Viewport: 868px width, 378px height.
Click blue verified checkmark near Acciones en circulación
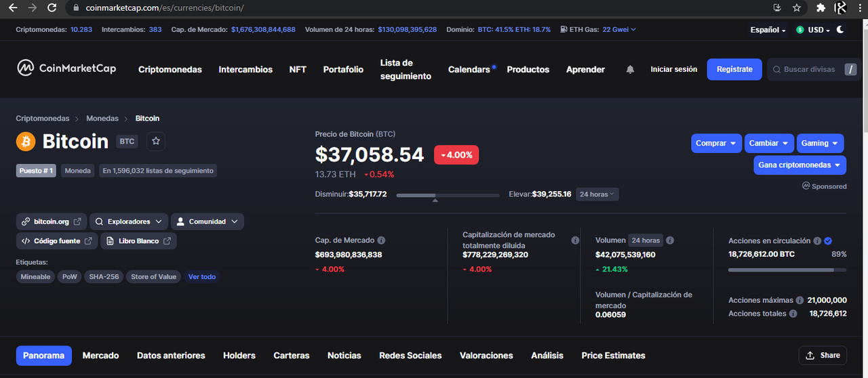828,240
